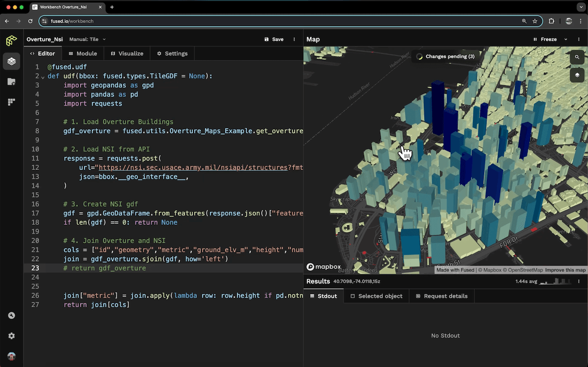Click the Changes pending (3) indicator

tap(445, 56)
